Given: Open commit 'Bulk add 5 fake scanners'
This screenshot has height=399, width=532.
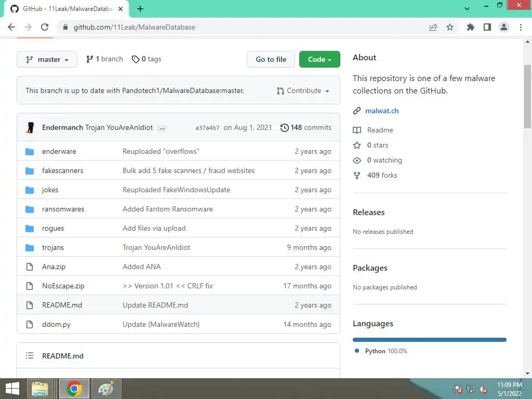Looking at the screenshot, I should point(189,170).
